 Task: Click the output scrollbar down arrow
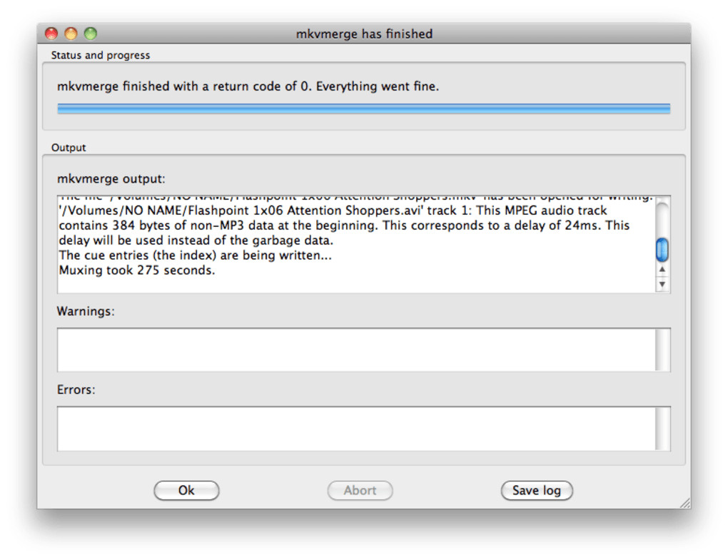pos(662,284)
